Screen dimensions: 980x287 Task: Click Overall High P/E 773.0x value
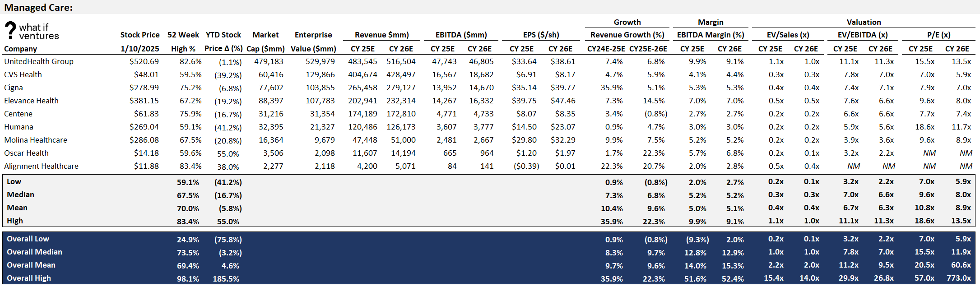pyautogui.click(x=959, y=278)
